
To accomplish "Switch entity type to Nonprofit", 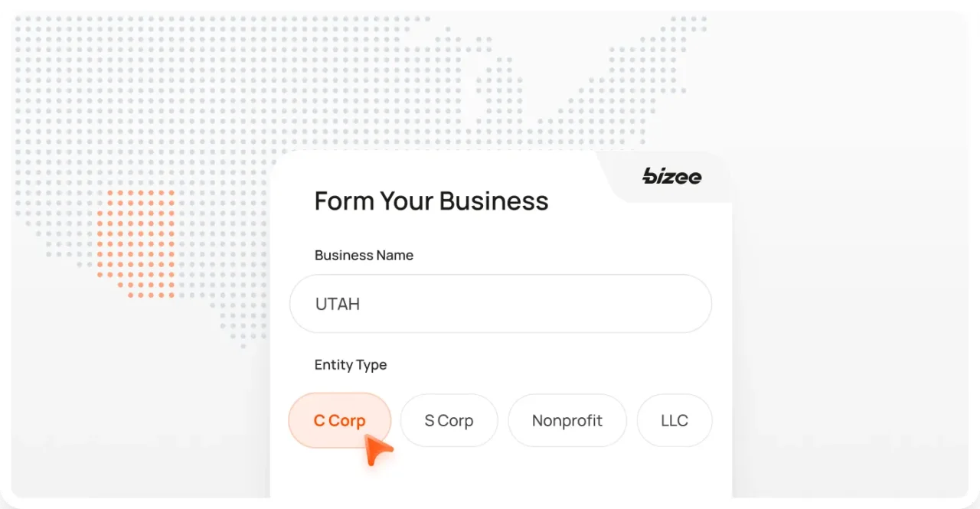I will (x=567, y=420).
